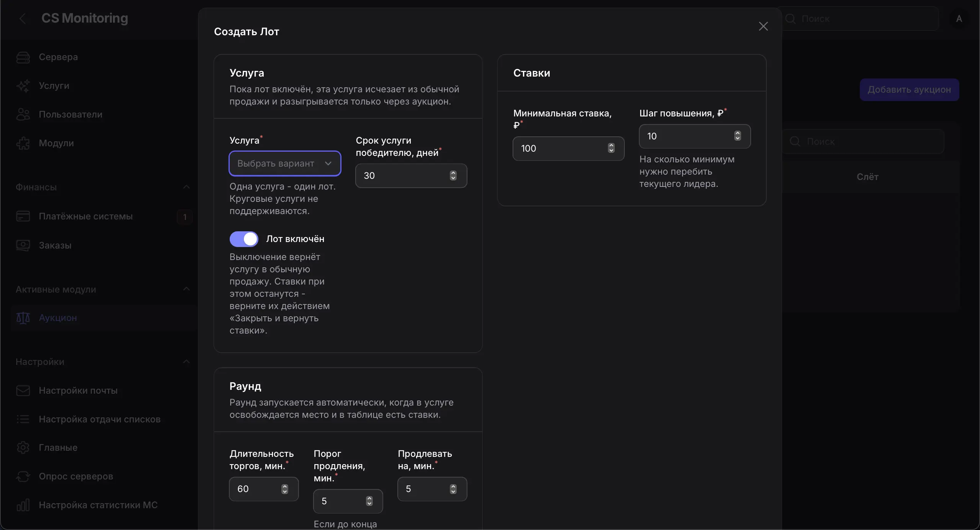
Task: Click the stepper of Порог продления field
Action: (369, 501)
